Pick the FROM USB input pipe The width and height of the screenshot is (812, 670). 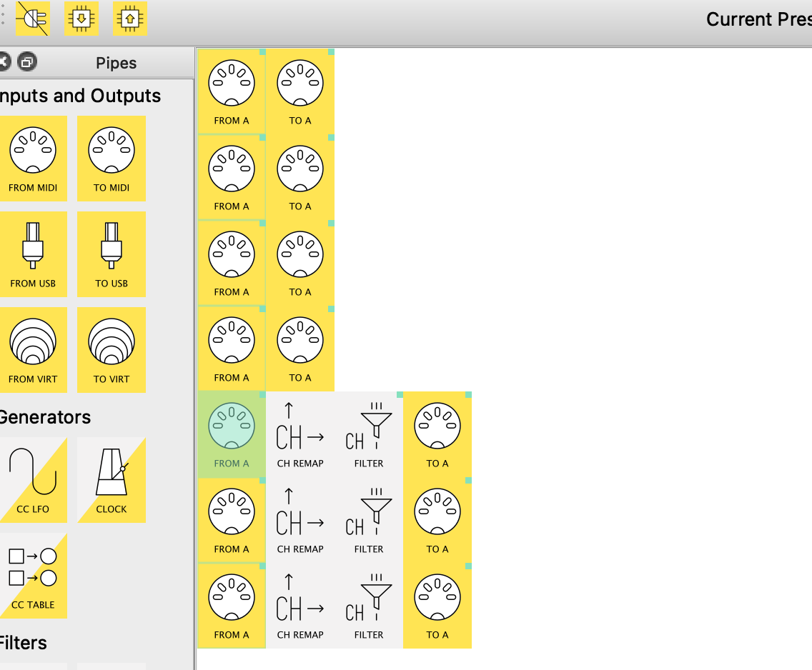[x=33, y=254]
